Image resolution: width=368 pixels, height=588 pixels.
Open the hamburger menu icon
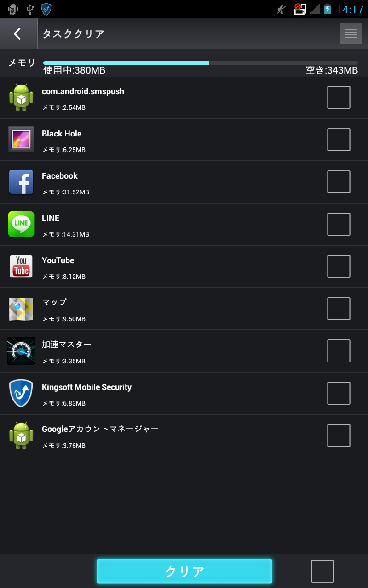[351, 34]
